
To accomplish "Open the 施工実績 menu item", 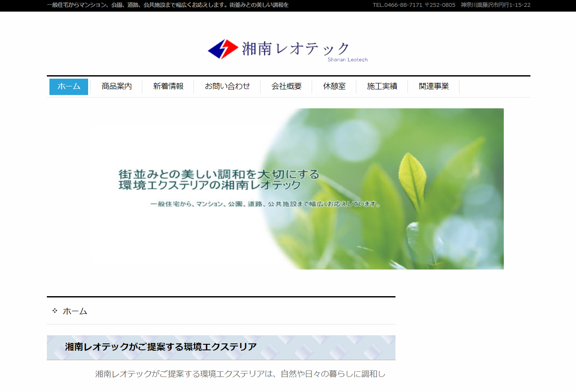I will [x=382, y=86].
